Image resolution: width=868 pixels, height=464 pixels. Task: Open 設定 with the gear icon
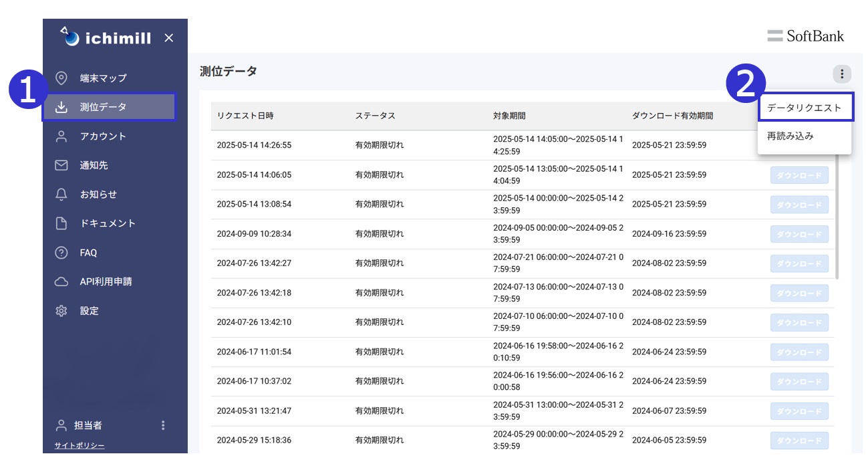click(x=61, y=311)
